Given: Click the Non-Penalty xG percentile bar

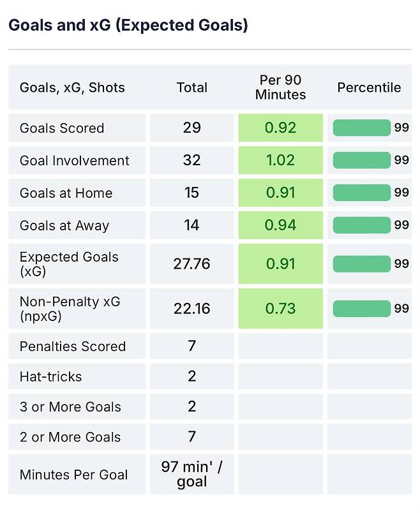Looking at the screenshot, I should click(361, 309).
